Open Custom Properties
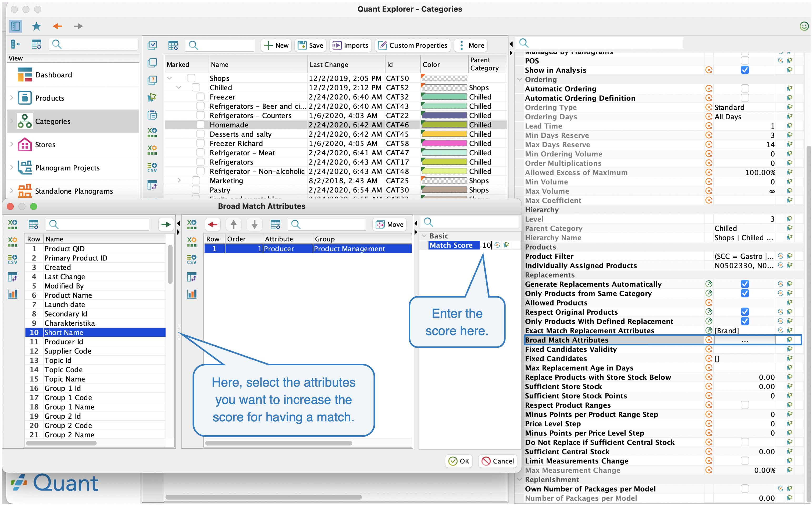The height and width of the screenshot is (506, 812). coord(412,45)
